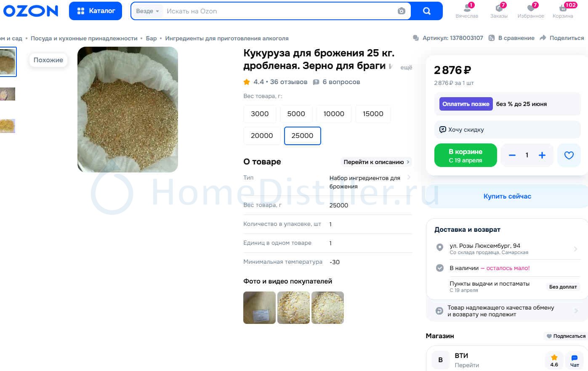Add product to favorites with heart icon
The image size is (588, 371).
(x=569, y=155)
